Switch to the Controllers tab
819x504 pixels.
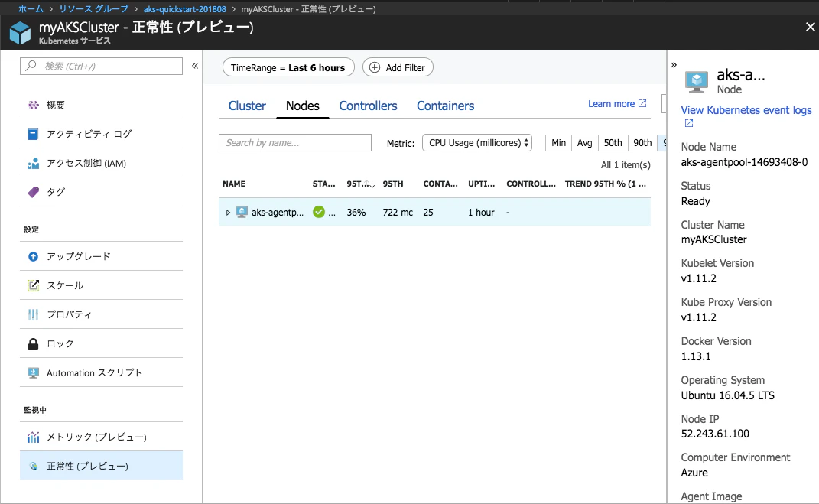click(368, 106)
